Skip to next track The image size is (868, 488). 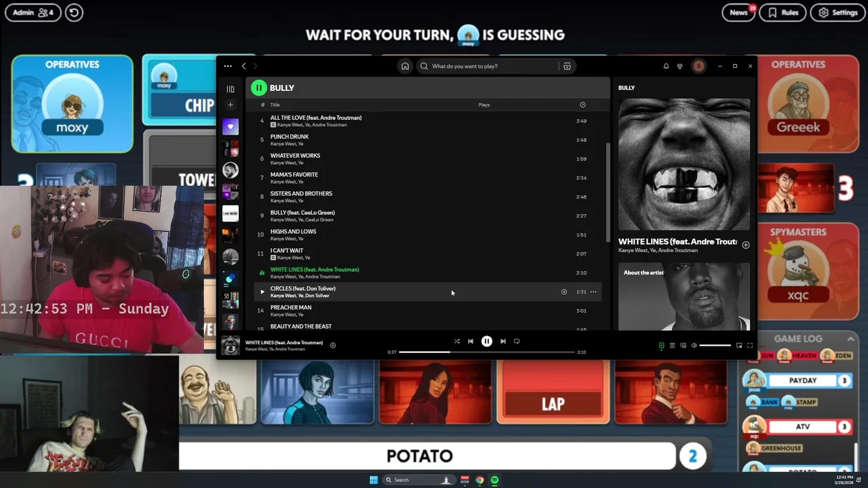502,342
